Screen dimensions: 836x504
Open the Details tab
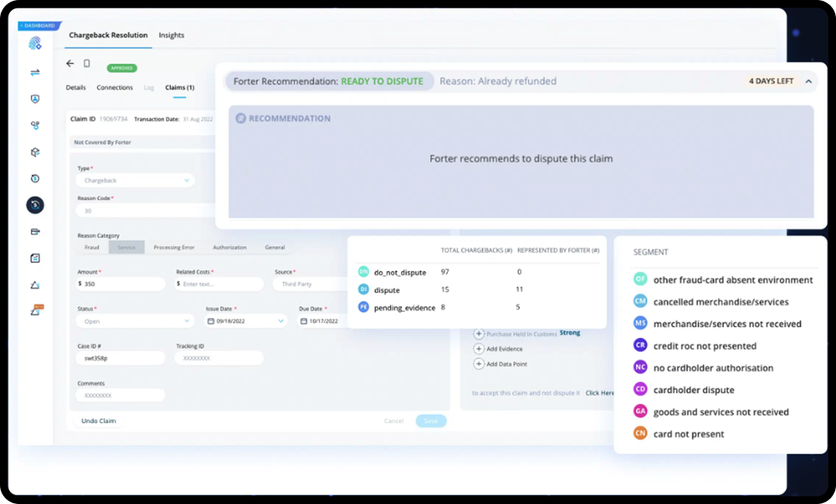click(76, 87)
